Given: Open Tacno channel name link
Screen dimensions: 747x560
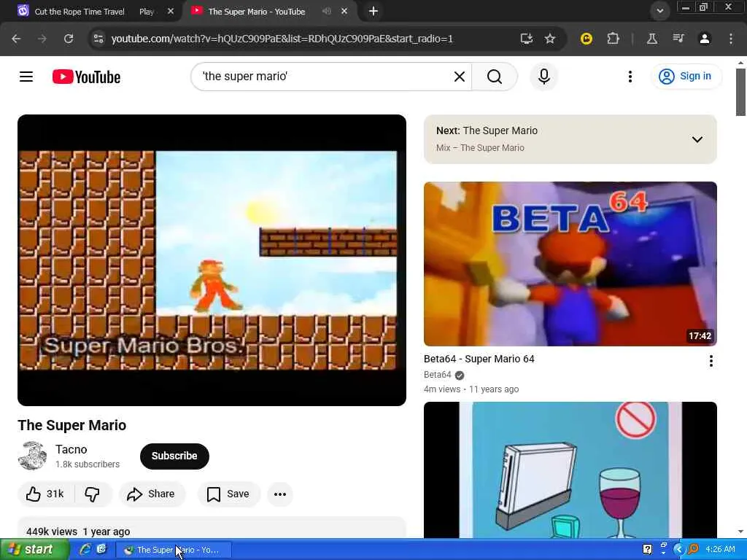Looking at the screenshot, I should [x=71, y=449].
